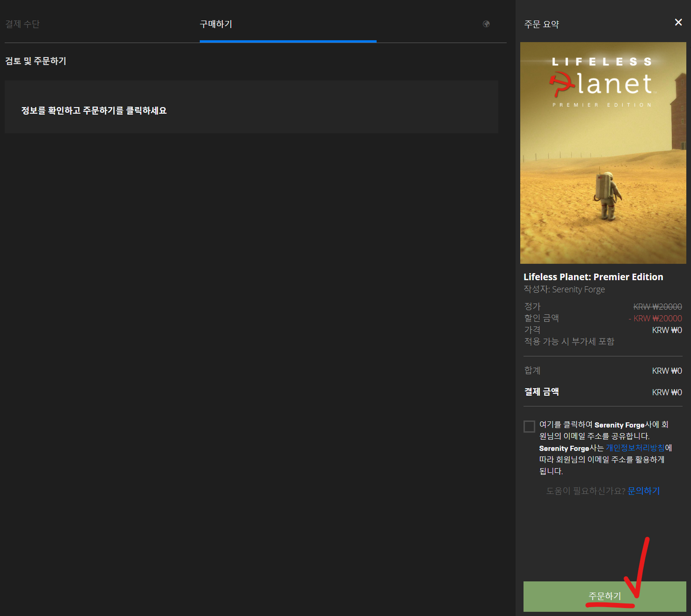Click the 적용 가능 시 부가세 포함 note
This screenshot has width=691, height=616.
click(x=569, y=341)
